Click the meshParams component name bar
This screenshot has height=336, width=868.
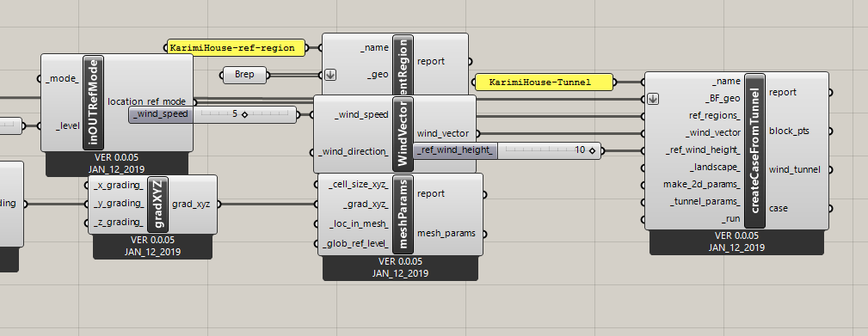click(x=403, y=215)
